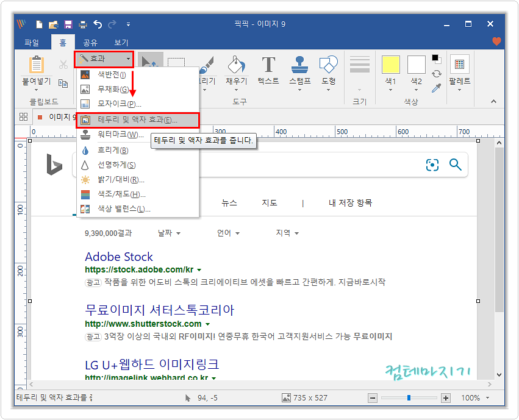
Task: Click the default black-white colors icon
Action: [x=437, y=59]
